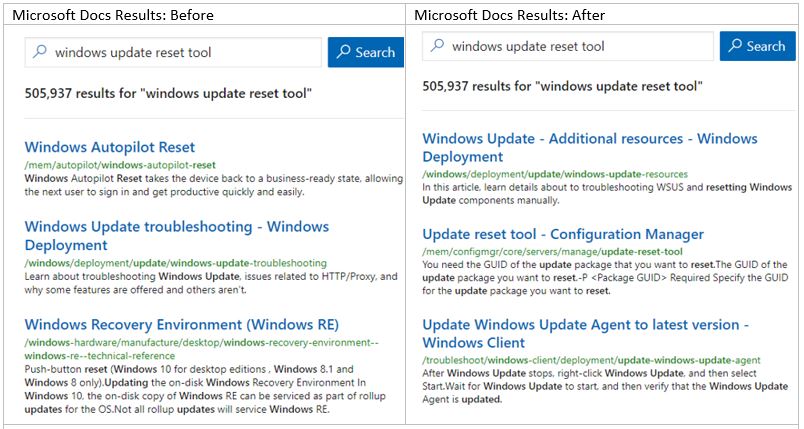Click the Before panel results count text
The image size is (804, 429).
168,94
